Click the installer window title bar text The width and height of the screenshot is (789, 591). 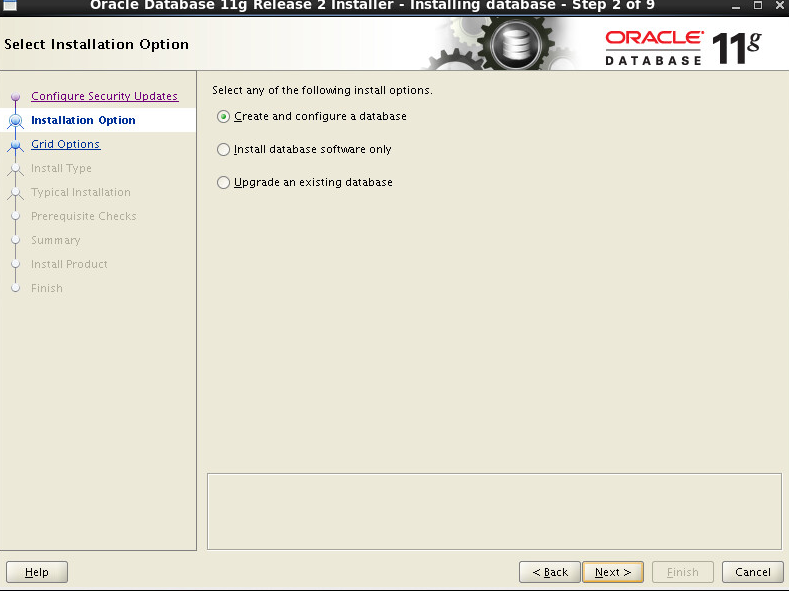coord(372,6)
